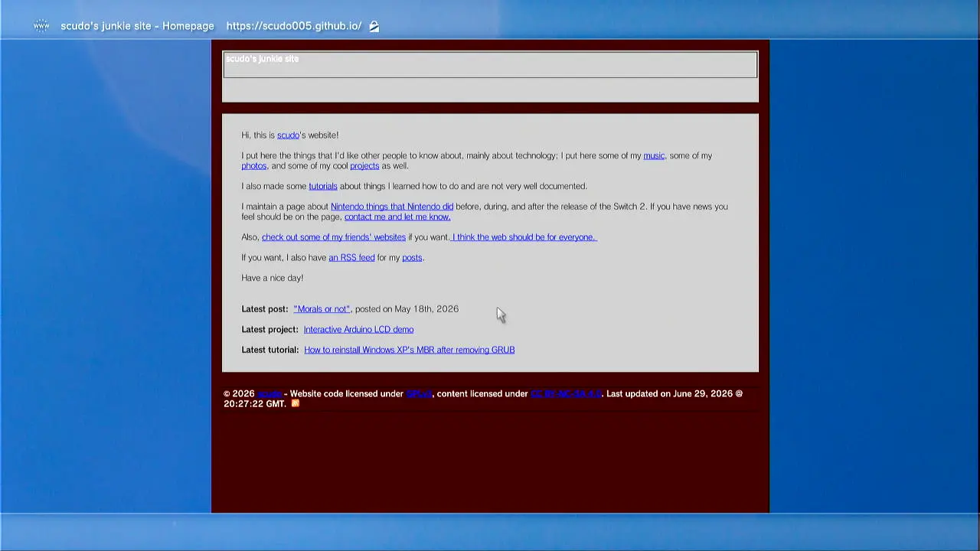Open 'How to reinstall Windows XP's MBR' tutorial link
This screenshot has width=980, height=551.
(x=409, y=350)
